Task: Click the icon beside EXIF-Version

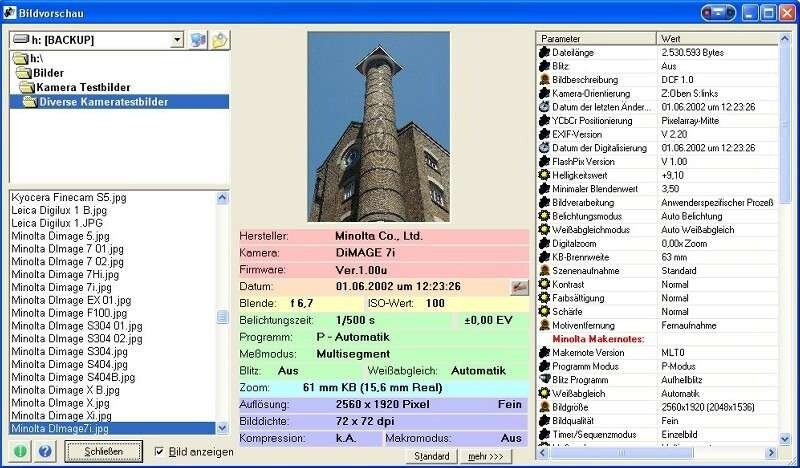Action: [x=544, y=134]
